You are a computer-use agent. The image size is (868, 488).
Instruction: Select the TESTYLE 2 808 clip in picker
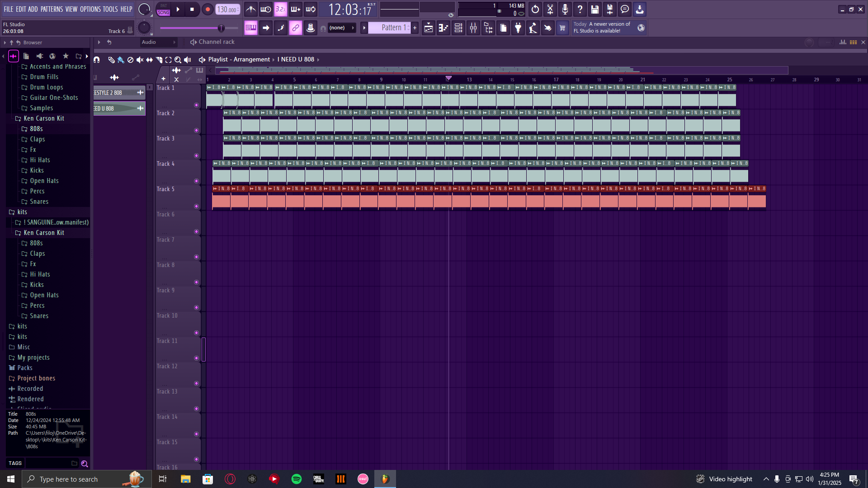pos(119,93)
